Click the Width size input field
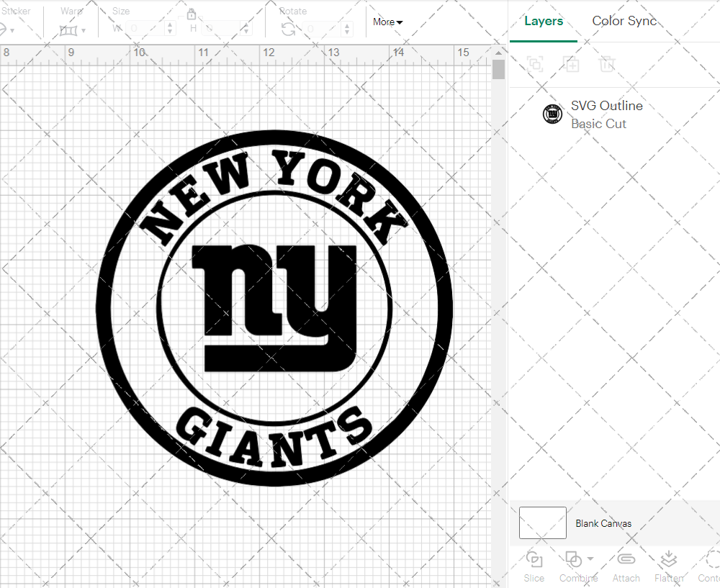The height and width of the screenshot is (588, 720). point(145,29)
